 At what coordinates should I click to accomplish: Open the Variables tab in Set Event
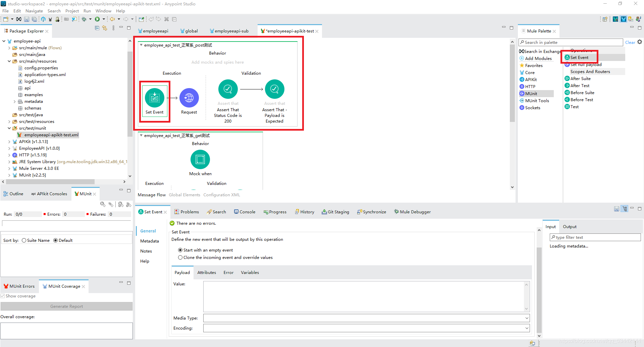pyautogui.click(x=250, y=272)
